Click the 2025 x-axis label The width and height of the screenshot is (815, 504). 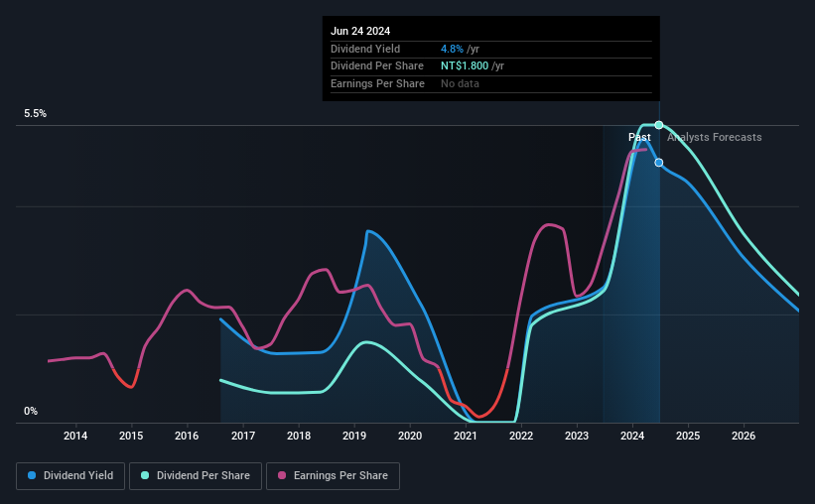click(688, 436)
